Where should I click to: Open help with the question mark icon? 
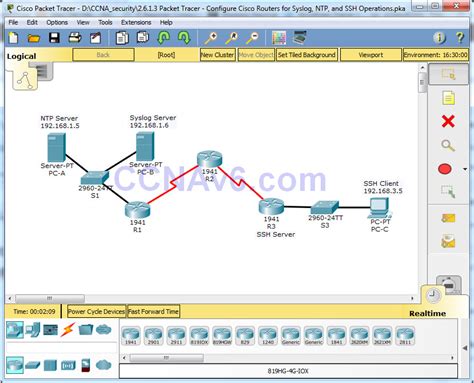point(460,37)
